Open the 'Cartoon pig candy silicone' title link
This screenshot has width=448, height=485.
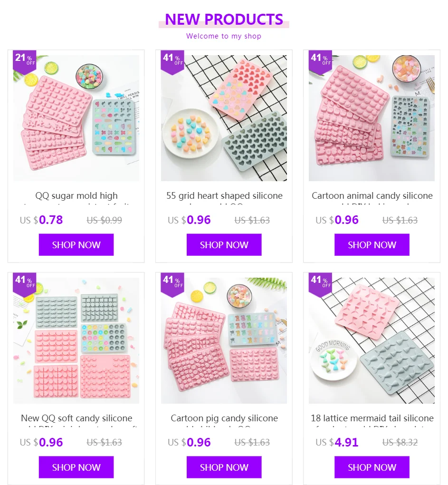tap(224, 418)
